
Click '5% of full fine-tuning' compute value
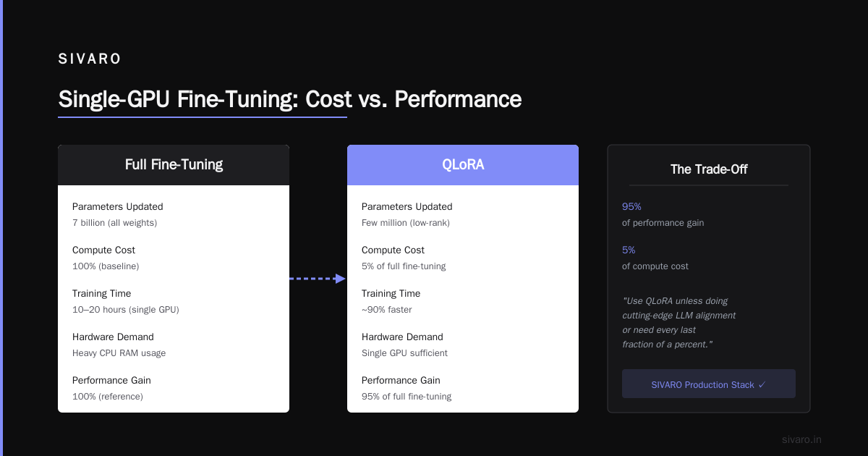point(404,266)
